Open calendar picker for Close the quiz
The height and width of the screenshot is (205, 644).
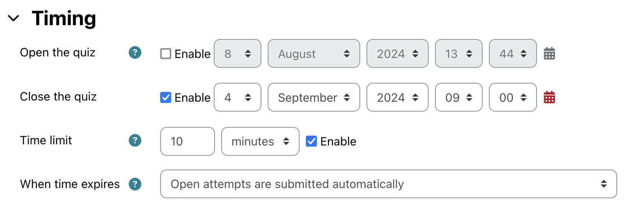[549, 97]
